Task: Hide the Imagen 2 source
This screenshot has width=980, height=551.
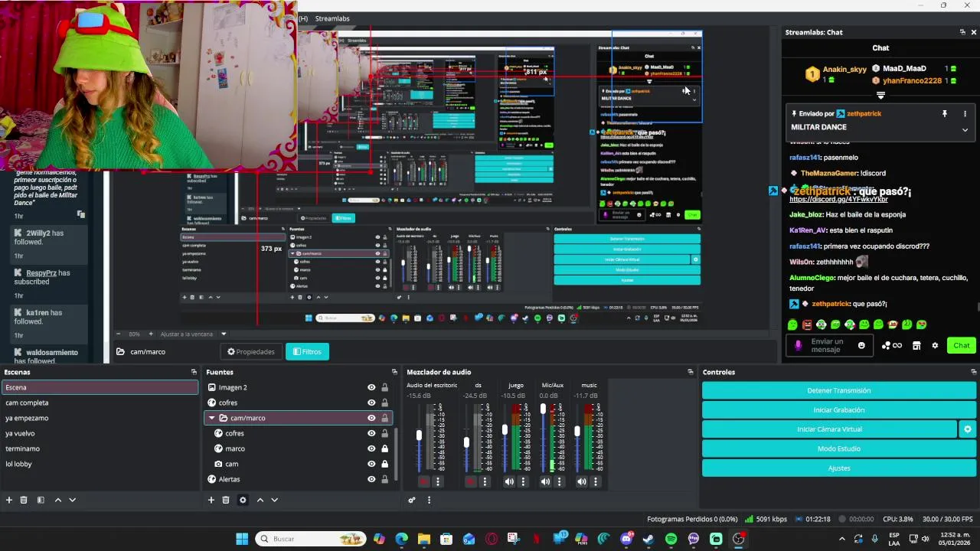Action: click(x=371, y=387)
